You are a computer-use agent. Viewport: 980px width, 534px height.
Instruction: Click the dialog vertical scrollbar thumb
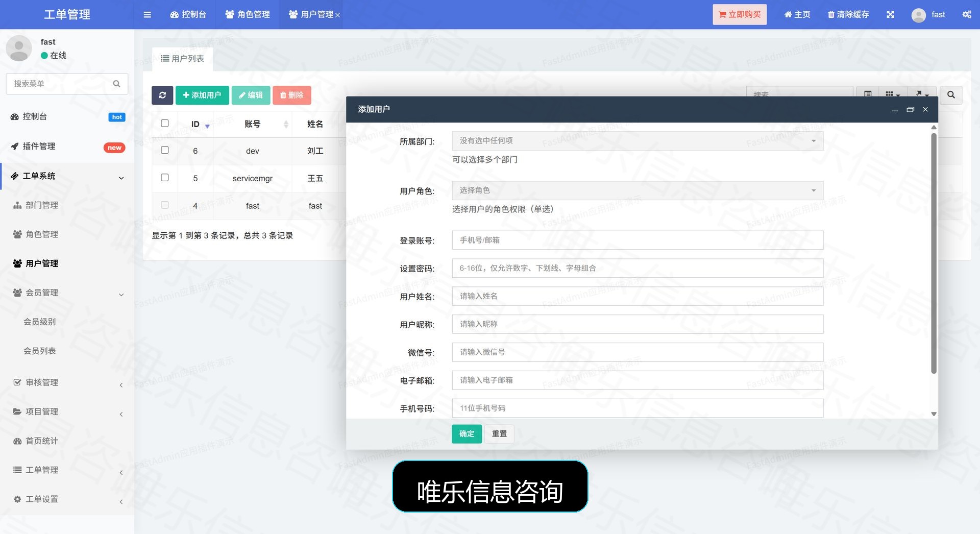[x=934, y=253]
